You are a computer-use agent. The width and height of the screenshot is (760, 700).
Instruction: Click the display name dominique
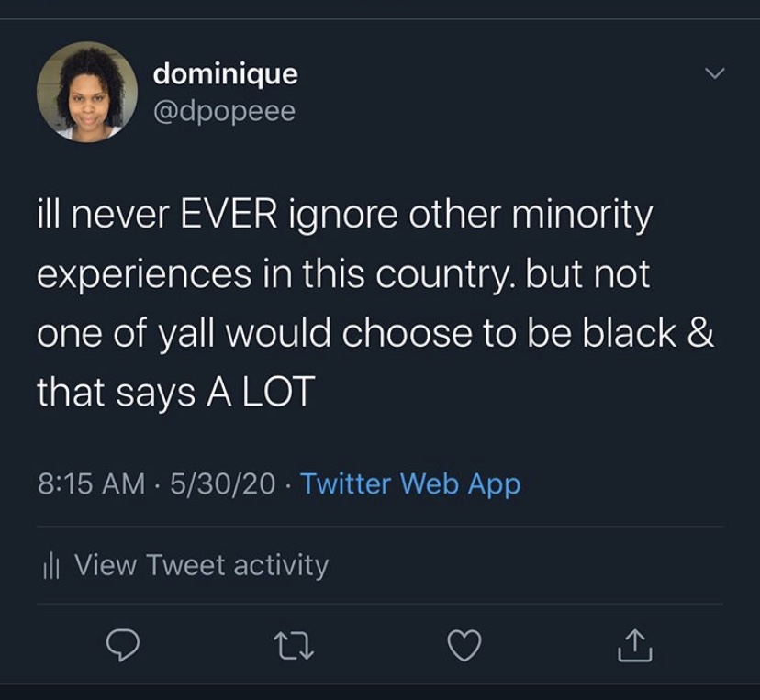[225, 73]
